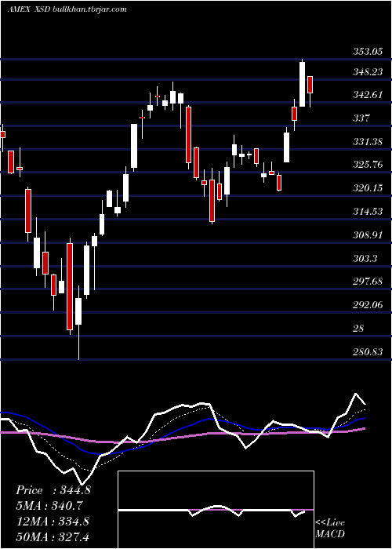Click the MACD inset chart box
The height and width of the screenshot is (549, 392).
point(216,510)
